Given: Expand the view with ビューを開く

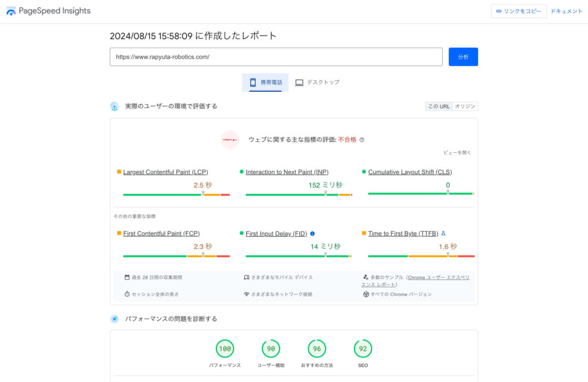Looking at the screenshot, I should click(x=457, y=153).
